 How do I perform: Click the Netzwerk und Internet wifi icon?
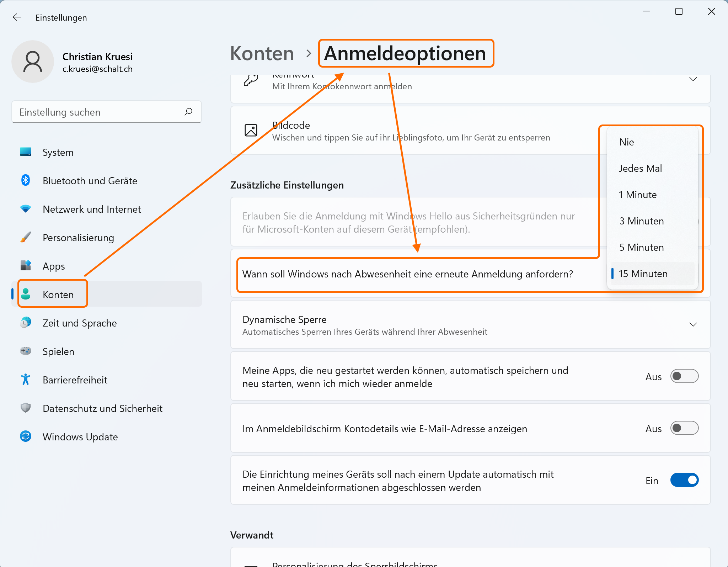pyautogui.click(x=26, y=209)
